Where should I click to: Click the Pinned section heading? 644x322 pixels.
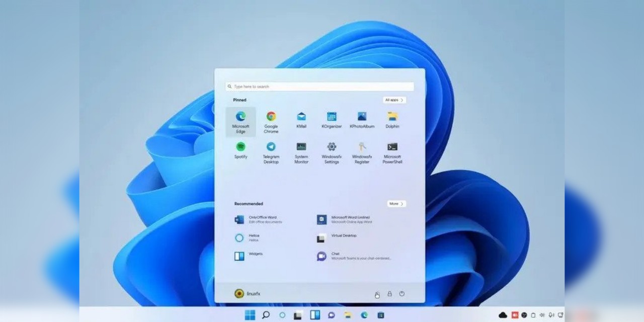tap(239, 100)
